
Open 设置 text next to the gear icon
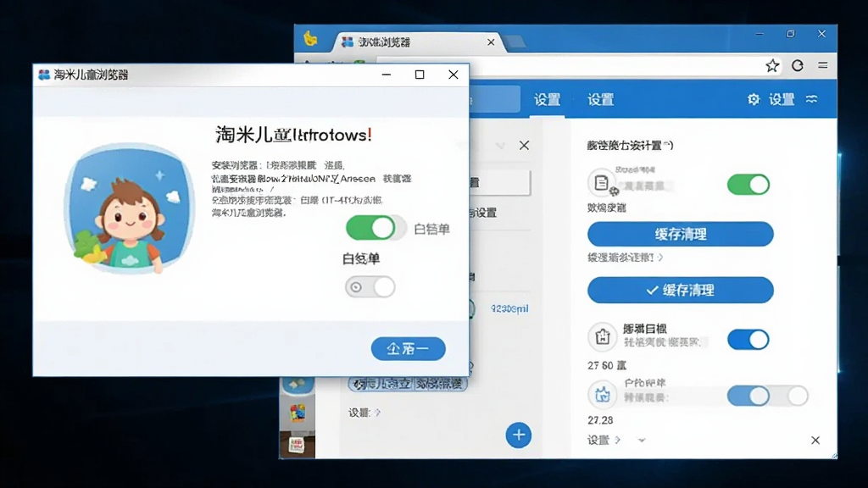(782, 100)
